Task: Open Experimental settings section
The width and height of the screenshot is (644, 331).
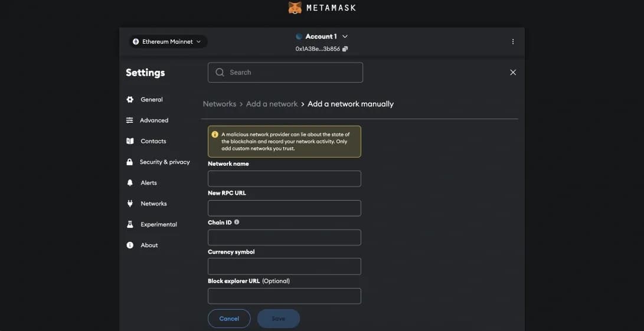Action: pos(159,224)
